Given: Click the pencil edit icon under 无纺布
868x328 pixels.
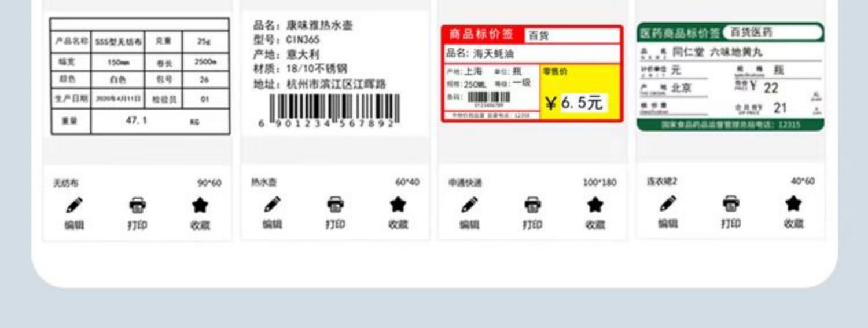Looking at the screenshot, I should (74, 205).
